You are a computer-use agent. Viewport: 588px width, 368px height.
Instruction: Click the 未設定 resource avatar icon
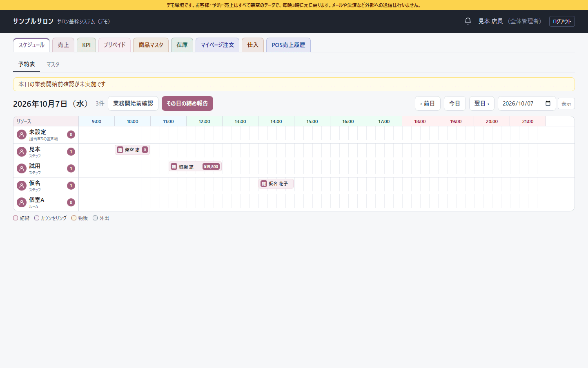click(x=22, y=135)
